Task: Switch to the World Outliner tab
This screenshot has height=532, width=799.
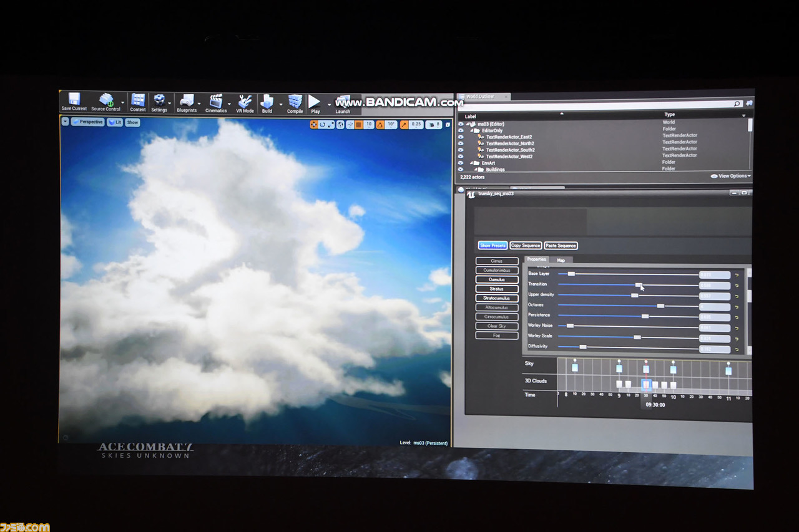Action: click(x=484, y=97)
